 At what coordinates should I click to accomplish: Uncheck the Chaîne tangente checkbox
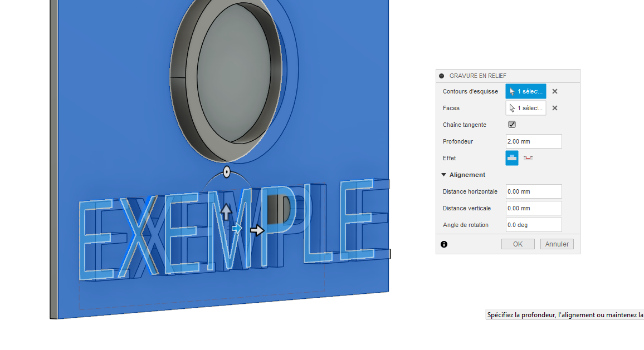click(512, 124)
